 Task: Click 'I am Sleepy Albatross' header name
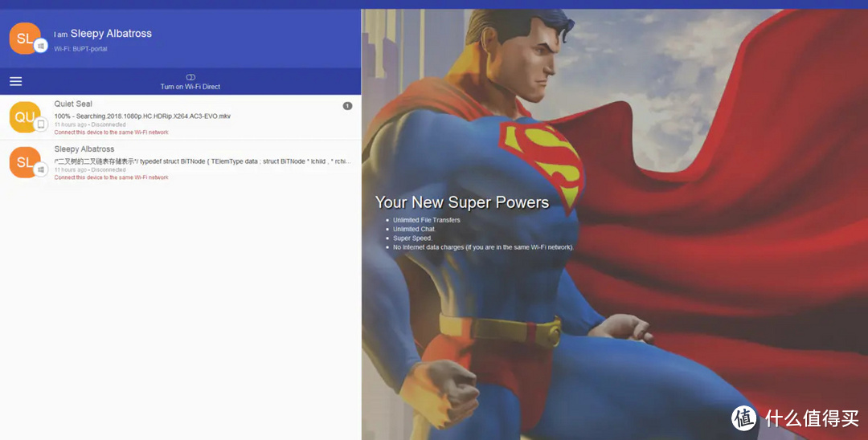102,33
